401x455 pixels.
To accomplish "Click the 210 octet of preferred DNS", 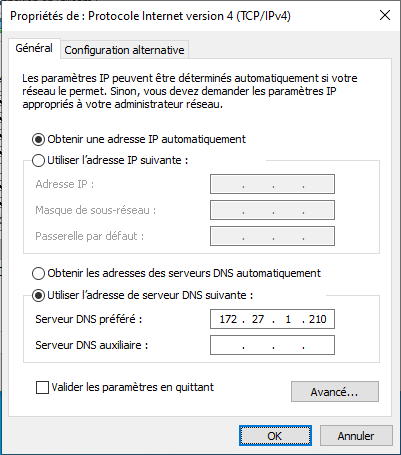I will tap(318, 319).
